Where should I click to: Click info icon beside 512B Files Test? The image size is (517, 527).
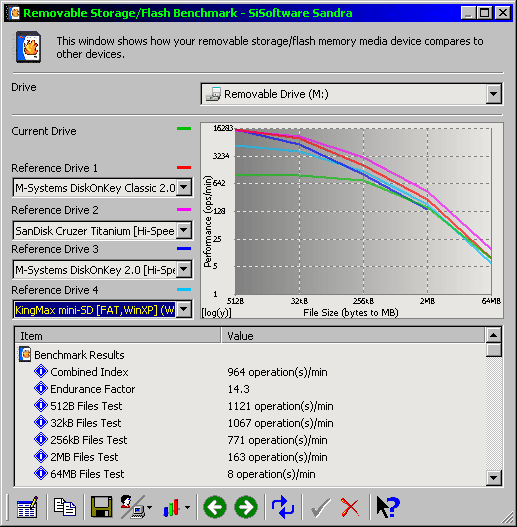(x=41, y=406)
